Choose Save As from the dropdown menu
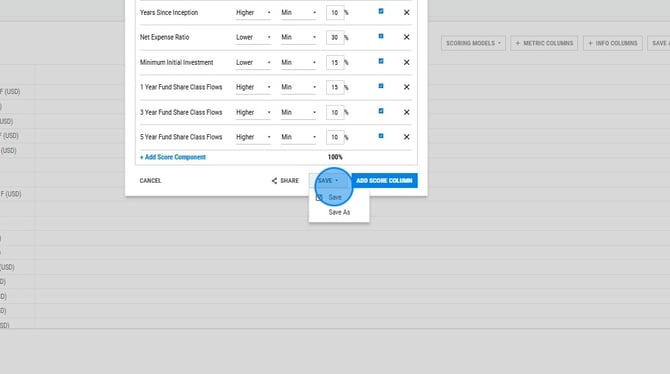This screenshot has height=374, width=670. (339, 212)
